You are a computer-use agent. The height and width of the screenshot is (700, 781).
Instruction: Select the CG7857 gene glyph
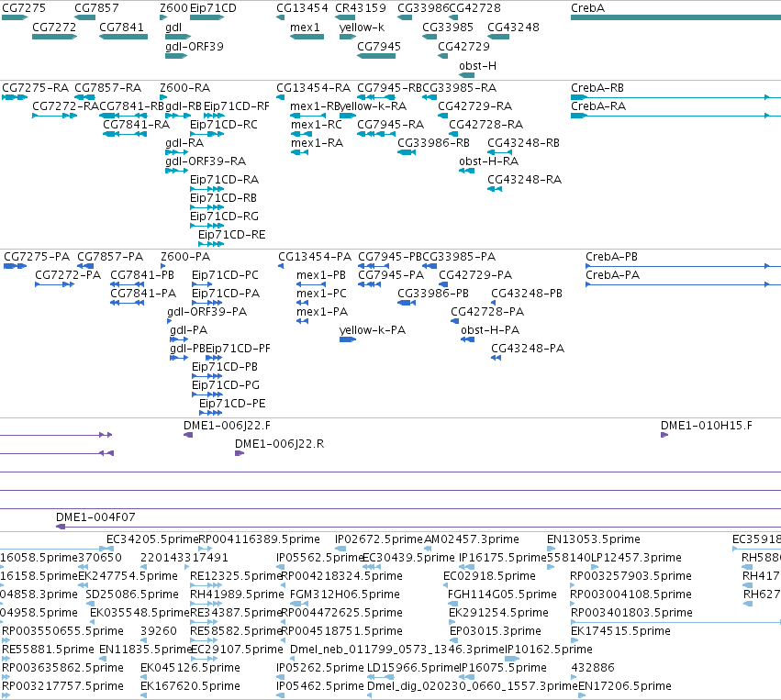(x=84, y=17)
